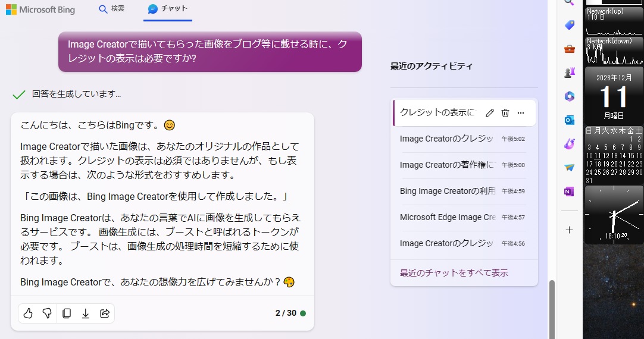Copy the Bing response with copy icon
The width and height of the screenshot is (644, 339).
point(67,313)
